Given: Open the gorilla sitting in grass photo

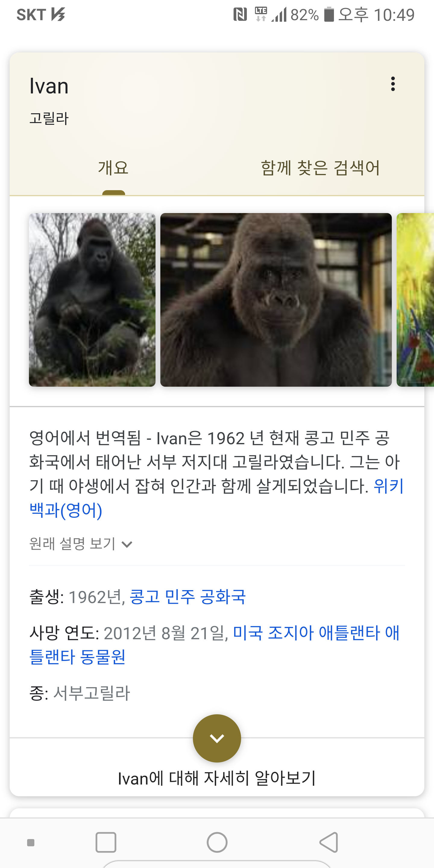Looking at the screenshot, I should [x=92, y=300].
